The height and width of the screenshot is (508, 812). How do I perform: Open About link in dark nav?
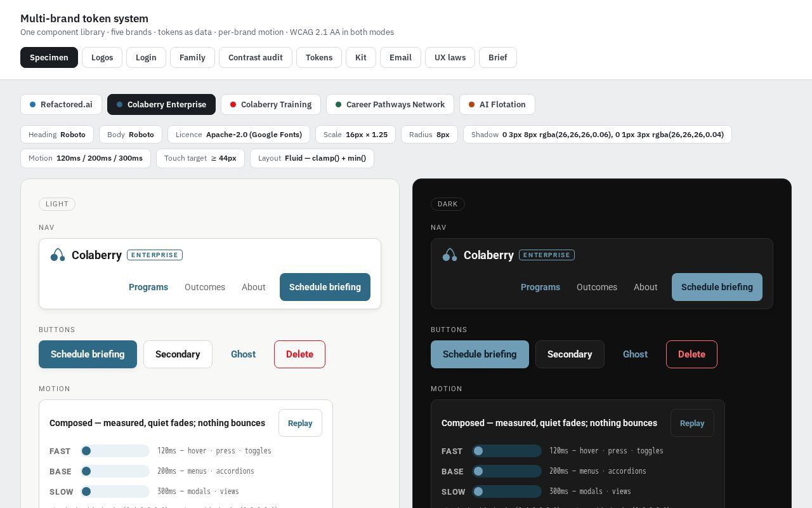[646, 287]
